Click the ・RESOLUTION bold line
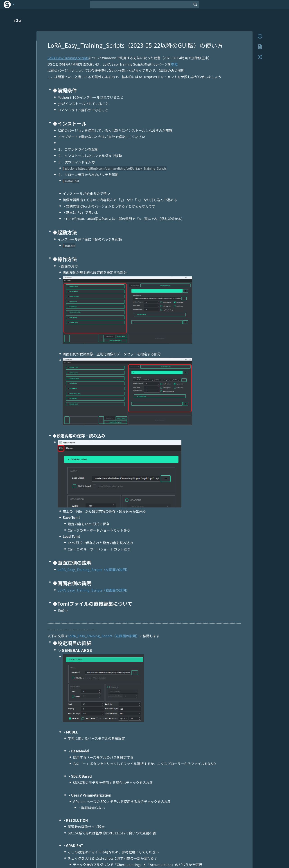The image size is (289, 868). 75,820
